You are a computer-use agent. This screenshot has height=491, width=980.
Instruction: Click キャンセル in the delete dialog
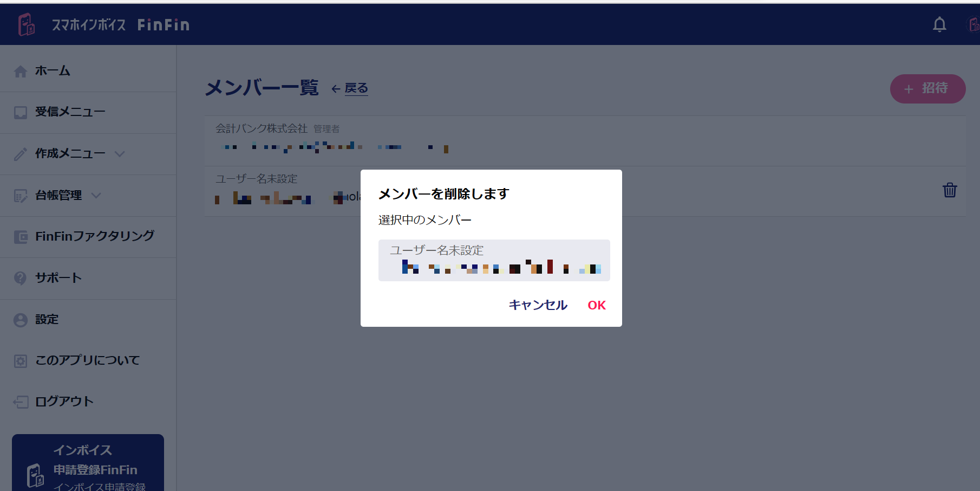[538, 305]
